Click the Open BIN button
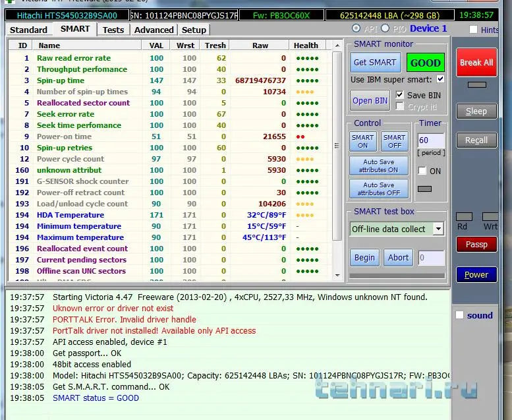Screen dimensions: 512x420 point(370,100)
